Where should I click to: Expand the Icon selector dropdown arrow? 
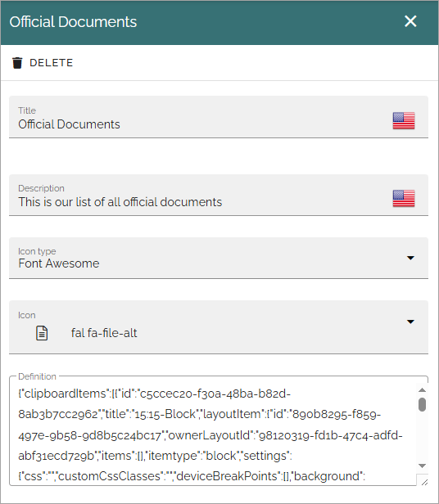410,322
